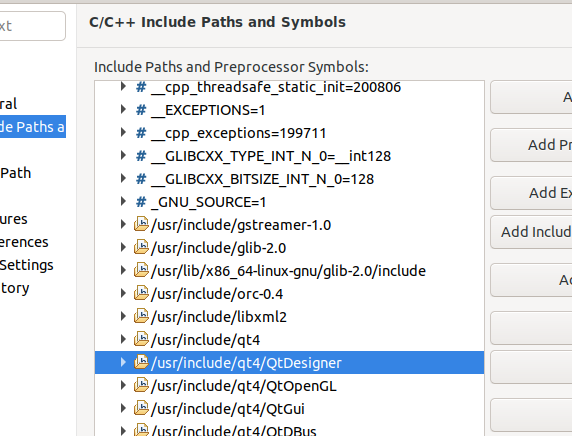This screenshot has height=436, width=572.
Task: Click the include folder icon for /usr/include/libxml2
Action: [141, 316]
